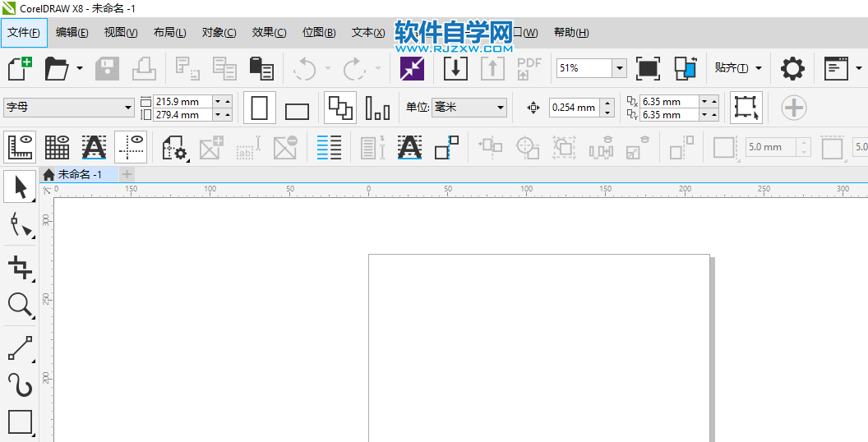The height and width of the screenshot is (442, 868).
Task: Click the plus new document tab button
Action: (127, 175)
